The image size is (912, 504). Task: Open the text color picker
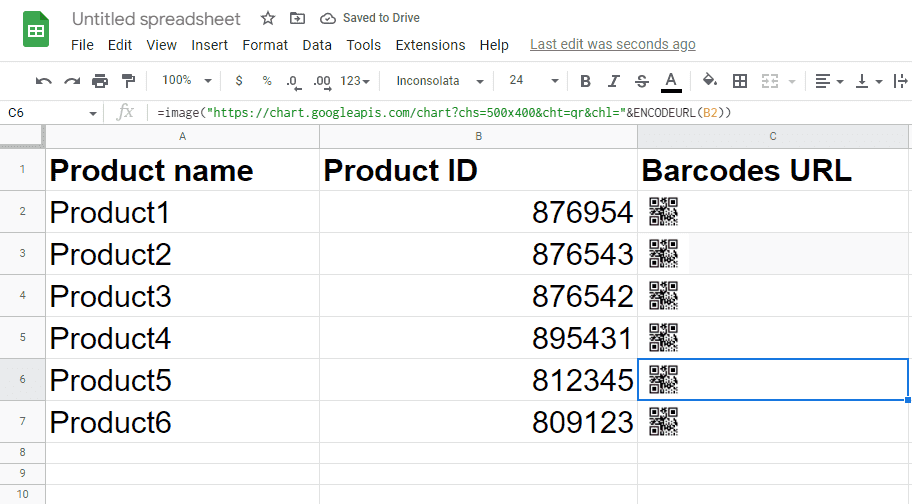(671, 81)
